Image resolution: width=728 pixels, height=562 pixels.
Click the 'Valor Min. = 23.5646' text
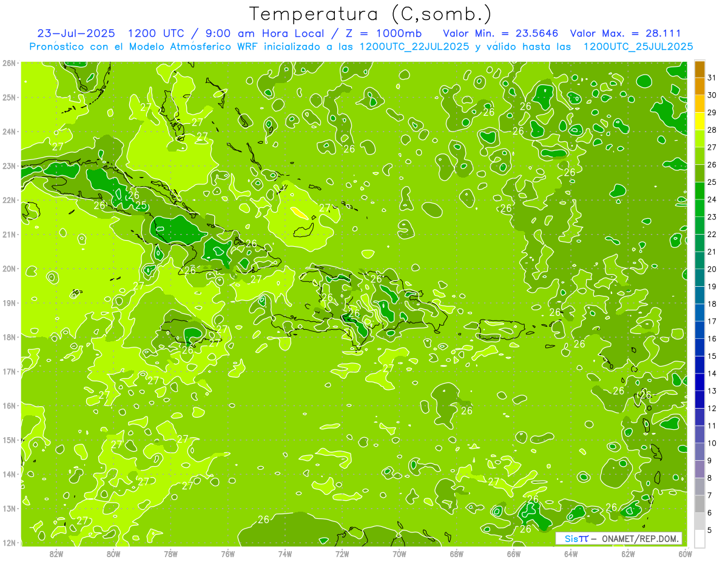pyautogui.click(x=500, y=33)
